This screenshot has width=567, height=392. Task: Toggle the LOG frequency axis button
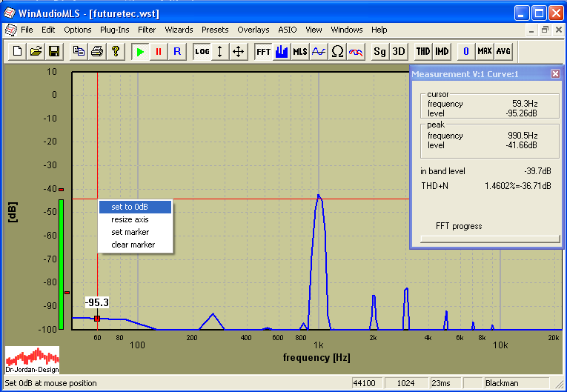pos(202,51)
